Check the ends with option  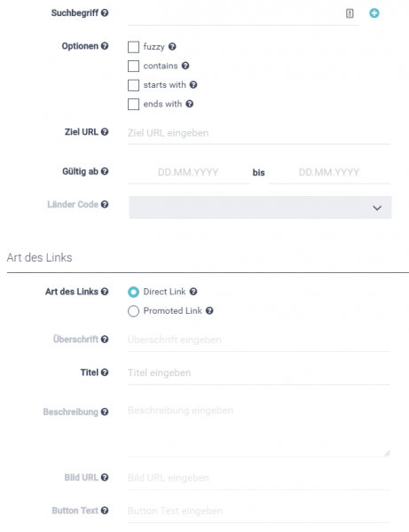133,104
